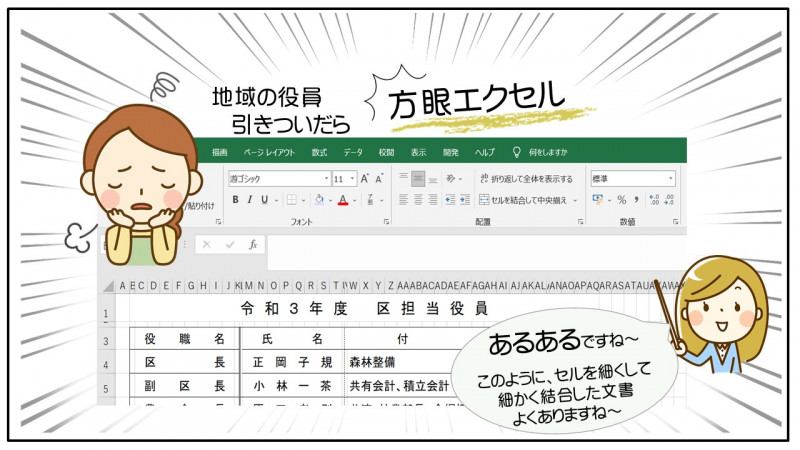The image size is (800, 450).
Task: Open the 描画 ribbon tab
Action: [219, 152]
